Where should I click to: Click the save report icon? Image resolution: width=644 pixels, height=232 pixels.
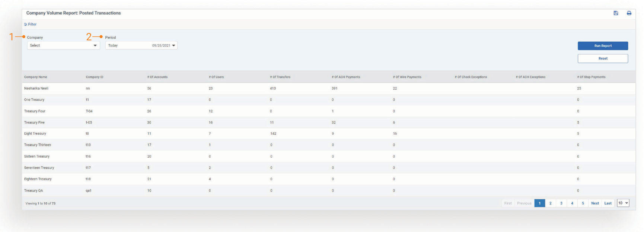(616, 13)
